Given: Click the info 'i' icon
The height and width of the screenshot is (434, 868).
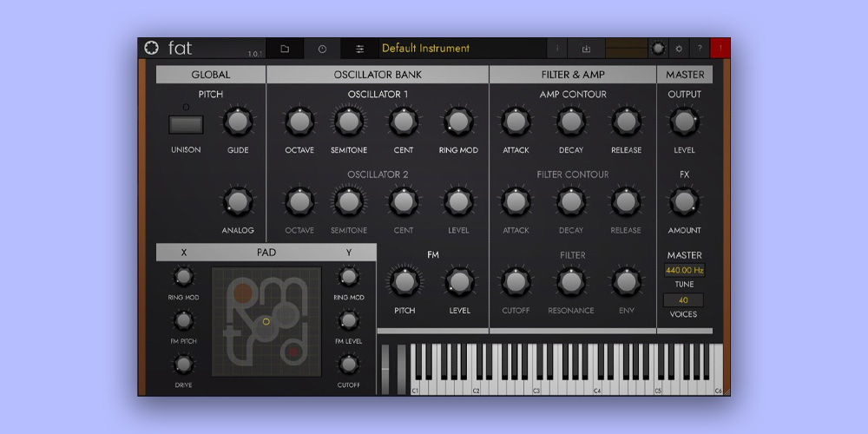Looking at the screenshot, I should tap(557, 49).
